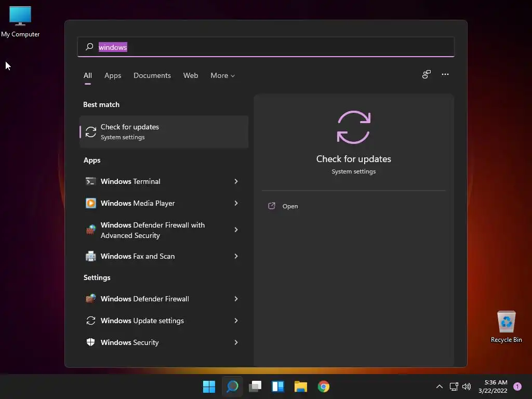
Task: Click the volume speaker icon in tray
Action: [467, 387]
